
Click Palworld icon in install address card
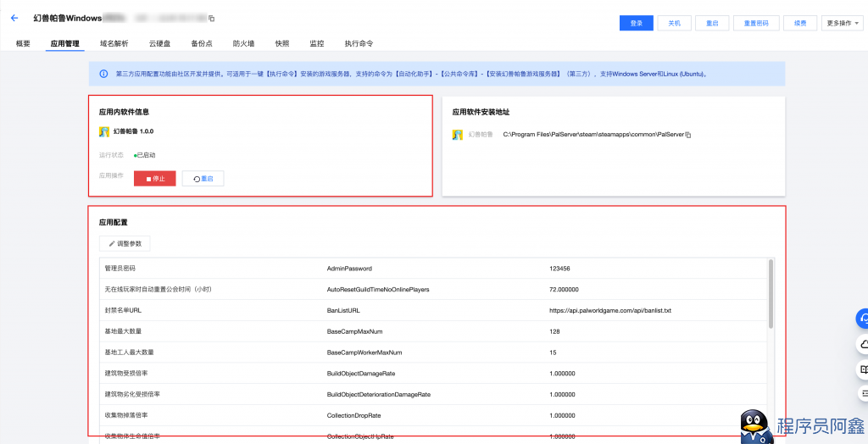click(457, 135)
